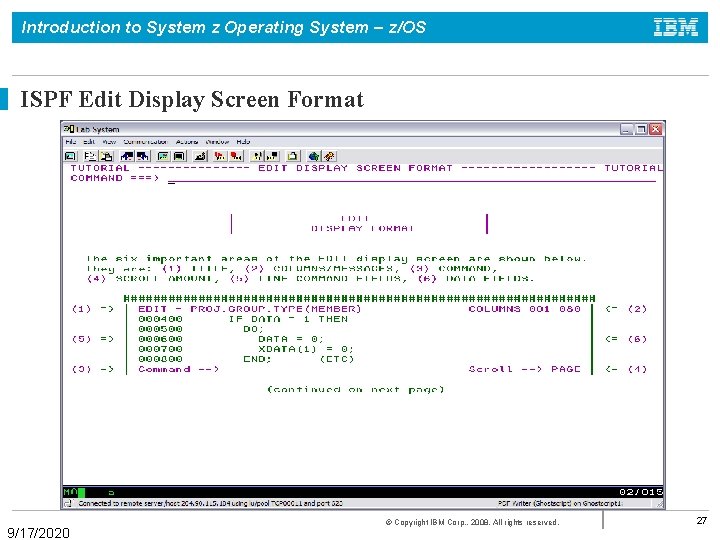This screenshot has width=720, height=540.
Task: Click the 'COLUMNS 001 080' text
Action: coord(524,309)
